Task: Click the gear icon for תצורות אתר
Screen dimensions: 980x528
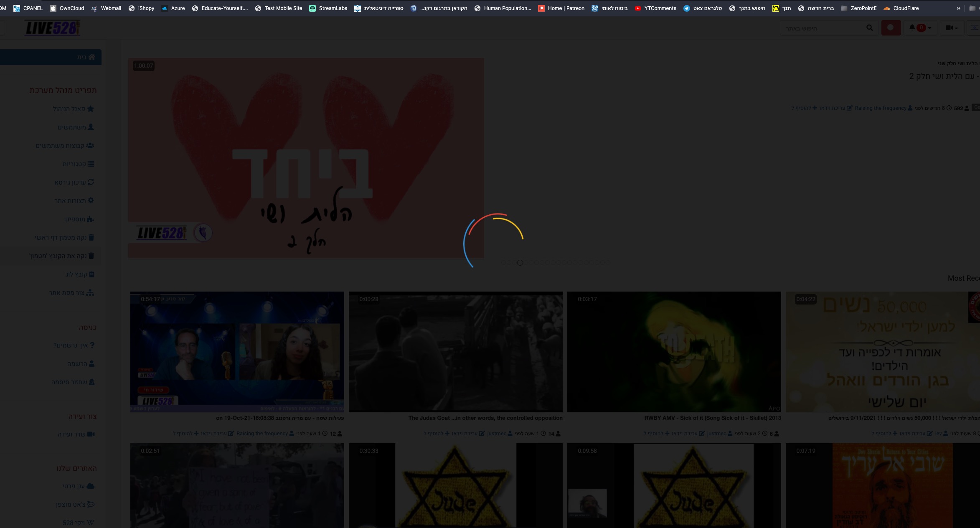Action: [91, 201]
